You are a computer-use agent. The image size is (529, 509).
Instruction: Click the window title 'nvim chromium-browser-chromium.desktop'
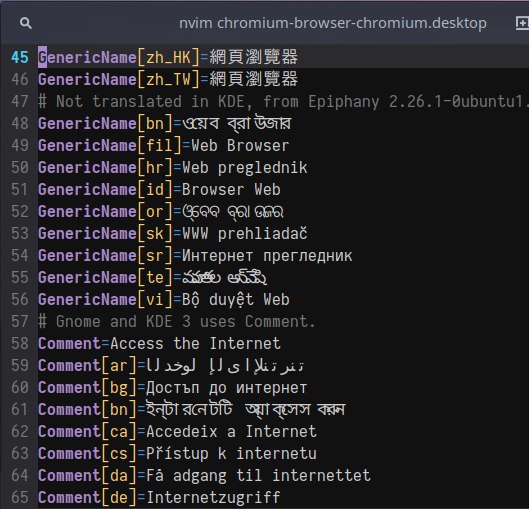pyautogui.click(x=333, y=23)
